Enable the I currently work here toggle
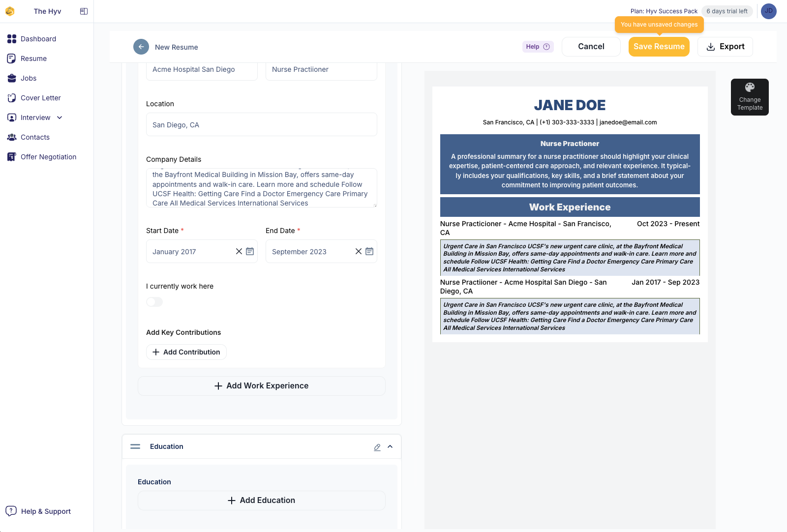Image resolution: width=787 pixels, height=532 pixels. click(154, 301)
